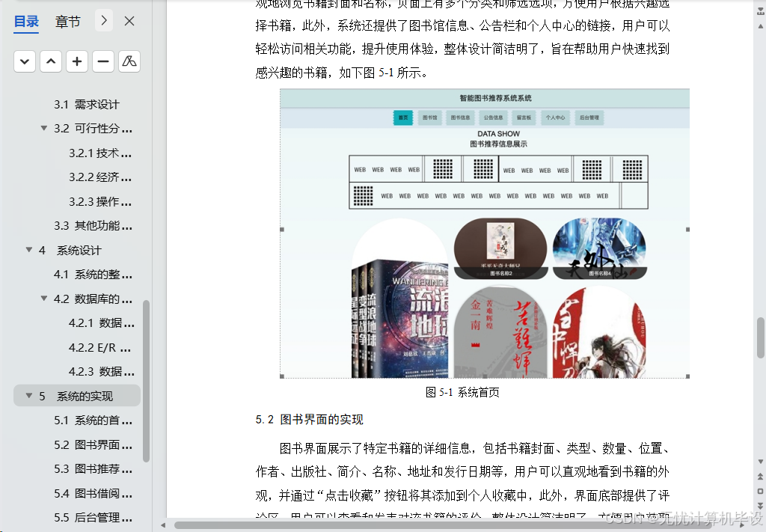Click the 5.2 图书界面的实现 heading
The image size is (766, 532).
click(x=309, y=420)
